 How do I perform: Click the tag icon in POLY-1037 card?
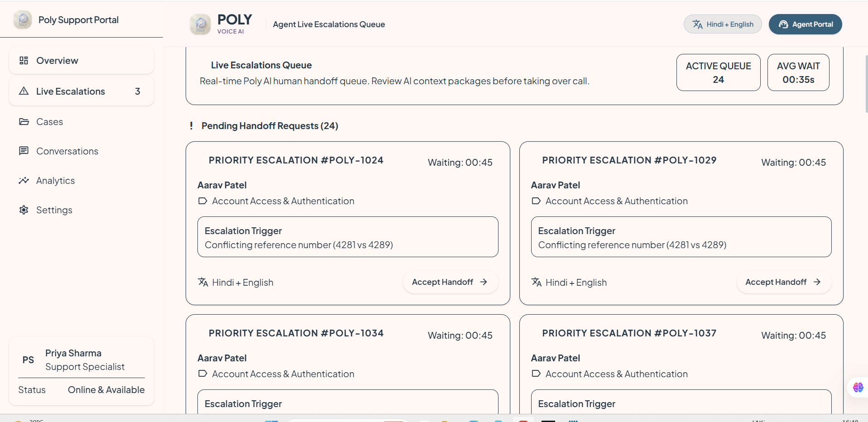(536, 374)
